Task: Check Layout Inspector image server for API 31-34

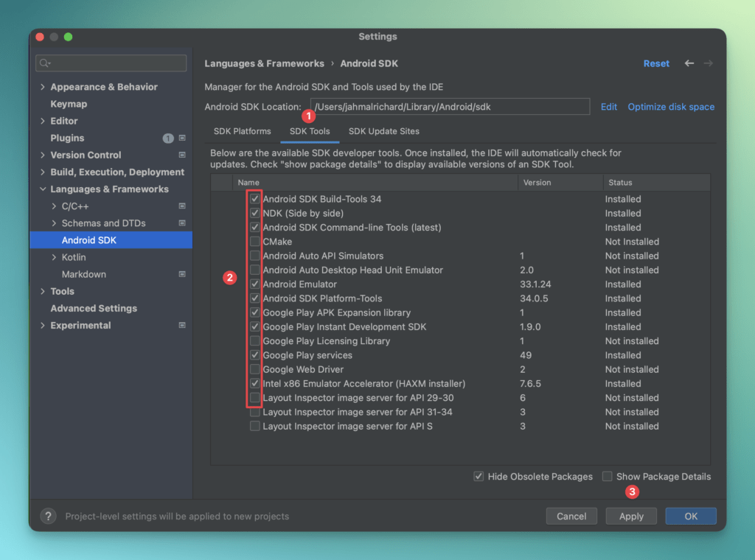Action: tap(254, 412)
